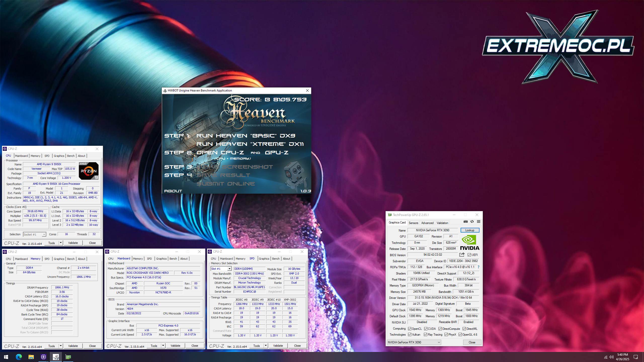Click the HWBOT robot mascot image
644x362 pixels.
click(x=295, y=176)
